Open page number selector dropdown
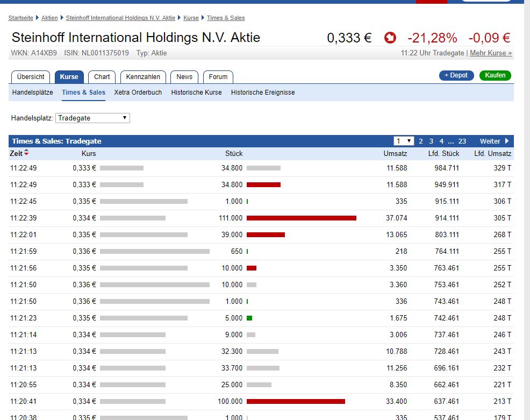Image resolution: width=530 pixels, height=420 pixels. pos(404,141)
